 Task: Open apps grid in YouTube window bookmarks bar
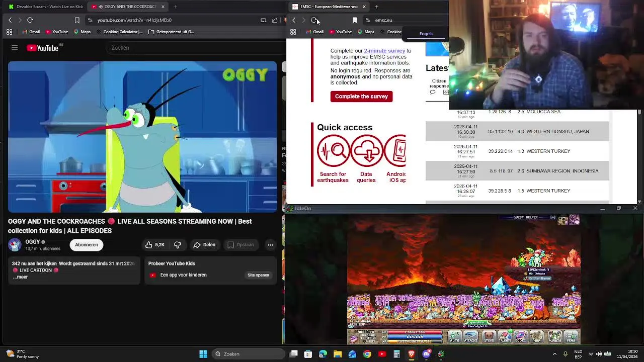[9, 32]
